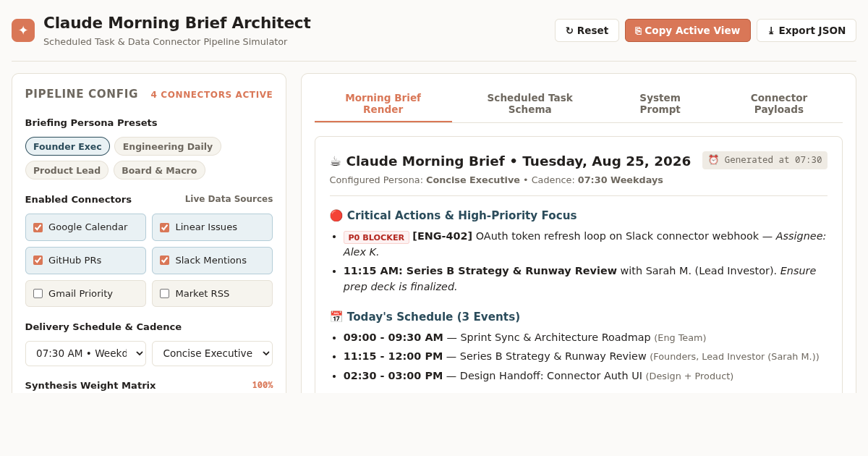Click the Live Data Sources label

pos(229,199)
